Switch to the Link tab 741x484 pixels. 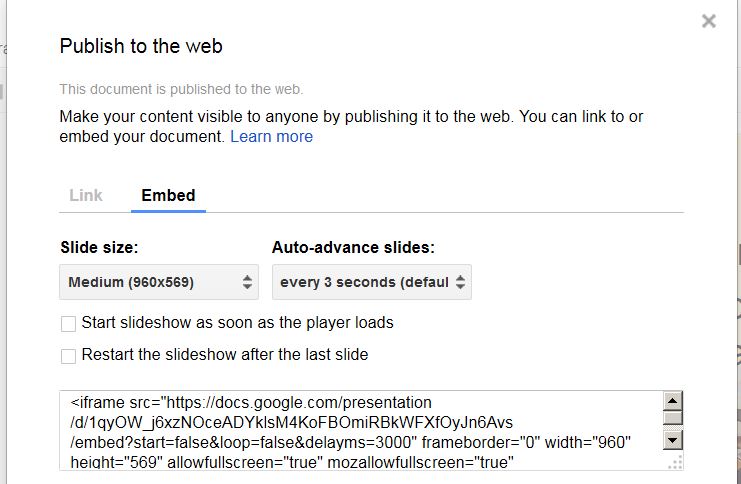[x=86, y=195]
